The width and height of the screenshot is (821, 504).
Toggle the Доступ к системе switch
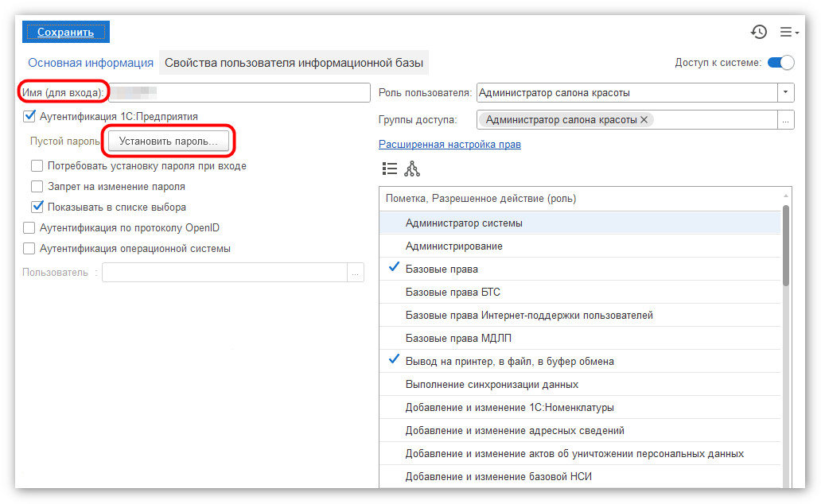(780, 62)
